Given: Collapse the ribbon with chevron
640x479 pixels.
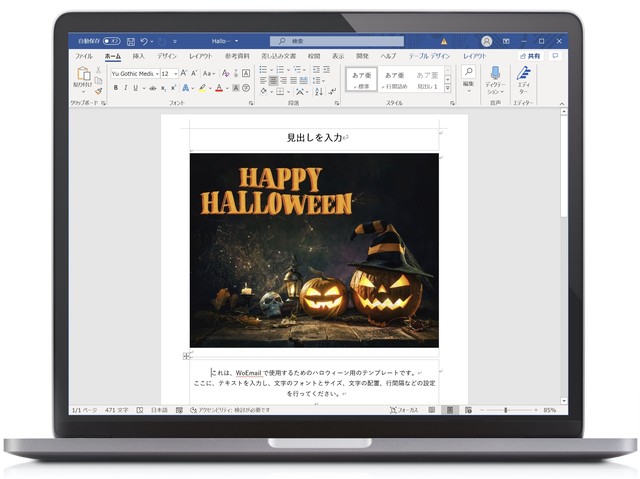Looking at the screenshot, I should (x=562, y=104).
